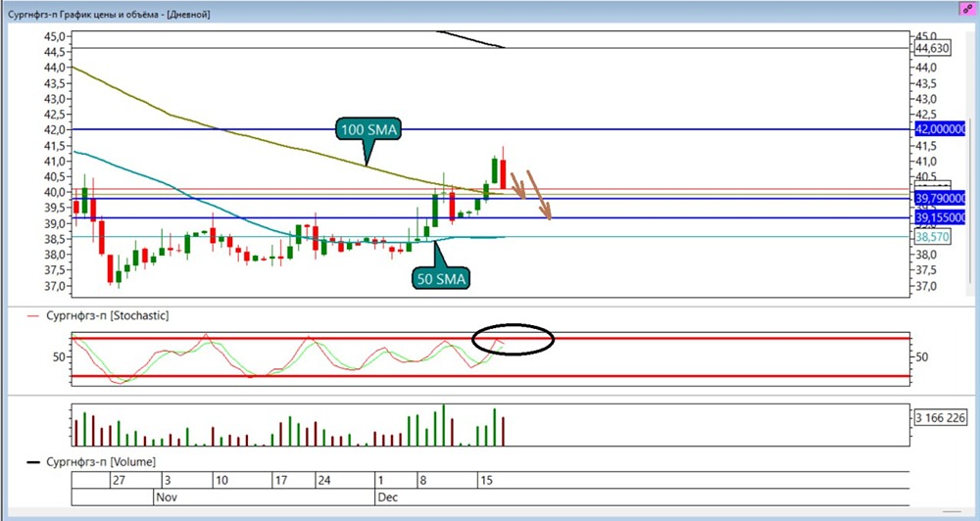Screen dimensions: 980x521
Task: Click the 'Сургнфгз-п [Stochastic]' legend label
Action: coord(108,315)
